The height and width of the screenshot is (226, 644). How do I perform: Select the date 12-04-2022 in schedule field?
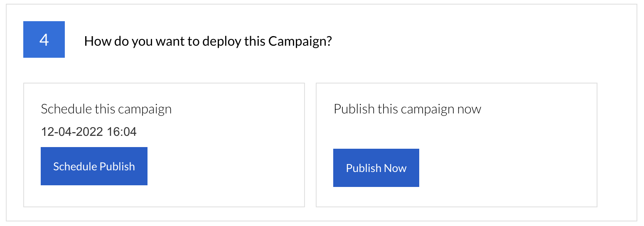[x=72, y=132]
